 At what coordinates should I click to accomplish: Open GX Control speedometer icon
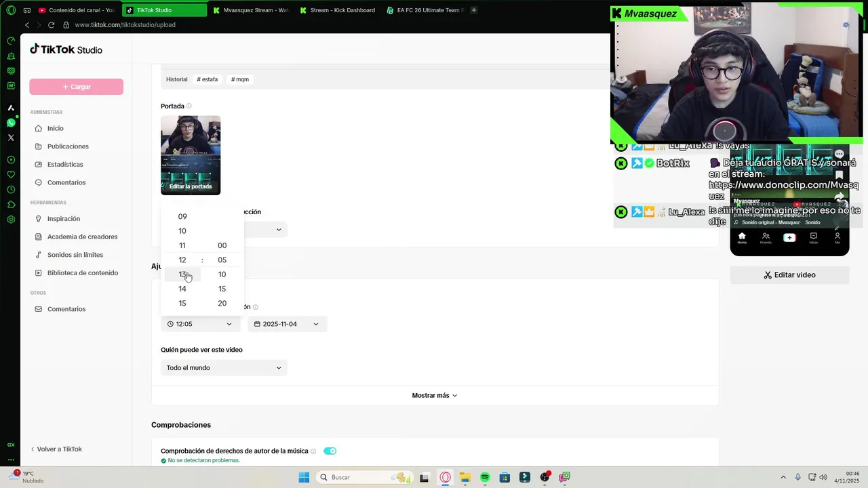tap(11, 41)
